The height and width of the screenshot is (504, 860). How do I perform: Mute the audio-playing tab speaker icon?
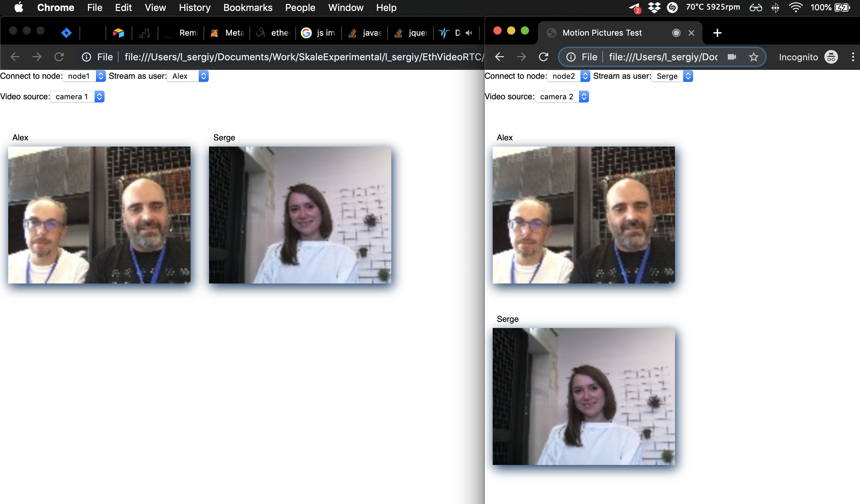pyautogui.click(x=469, y=33)
